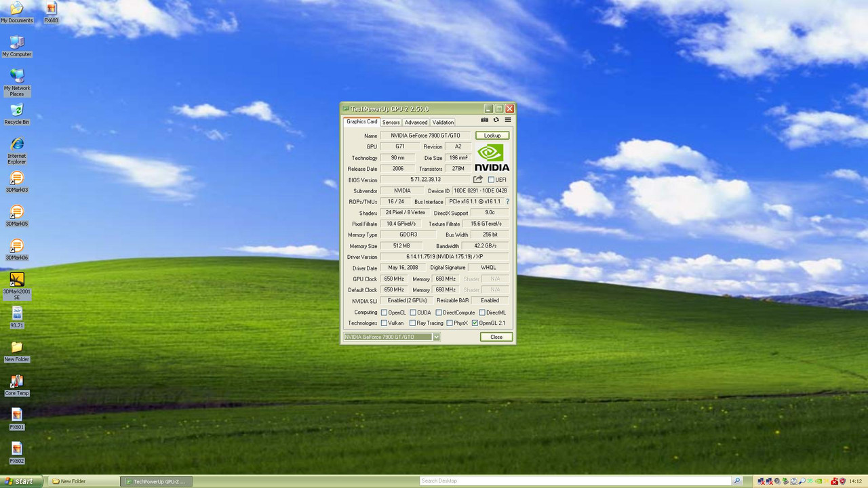Viewport: 868px width, 488px height.
Task: Click the GPU Name field
Action: 426,136
